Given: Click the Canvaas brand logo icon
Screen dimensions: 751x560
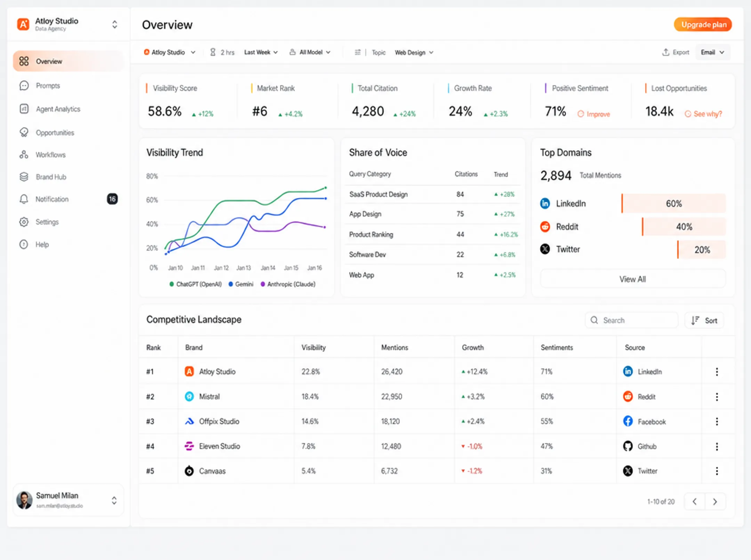Looking at the screenshot, I should 189,471.
